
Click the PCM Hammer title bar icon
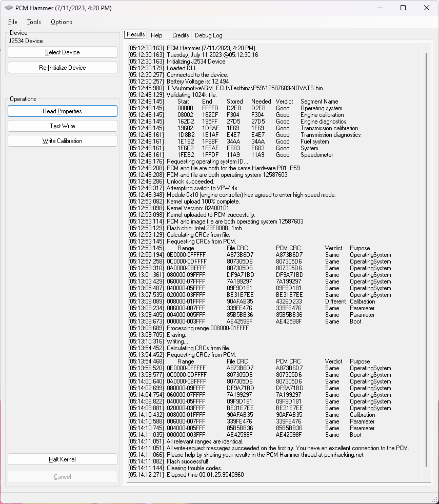9,8
